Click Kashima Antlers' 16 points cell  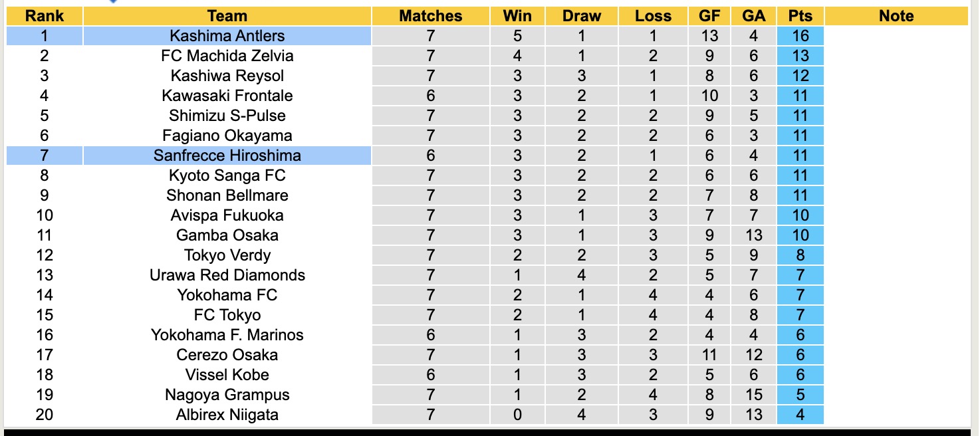click(800, 36)
